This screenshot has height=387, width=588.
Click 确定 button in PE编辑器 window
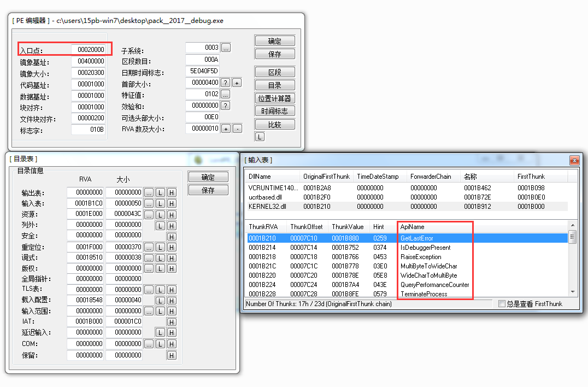[x=274, y=41]
